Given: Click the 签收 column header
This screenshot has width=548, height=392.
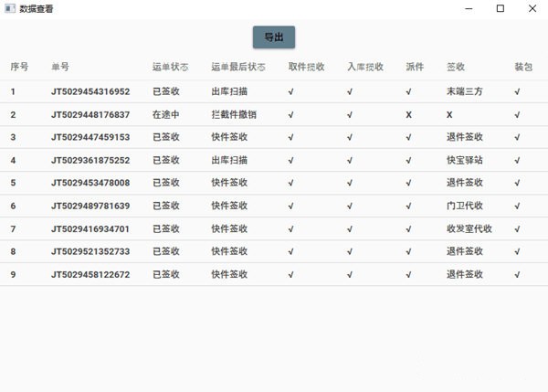Looking at the screenshot, I should coord(456,67).
